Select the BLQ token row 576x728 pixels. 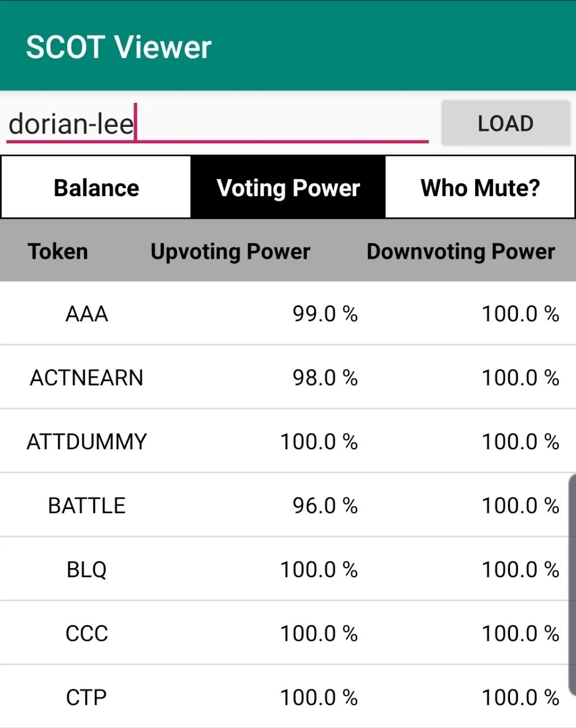[x=288, y=569]
